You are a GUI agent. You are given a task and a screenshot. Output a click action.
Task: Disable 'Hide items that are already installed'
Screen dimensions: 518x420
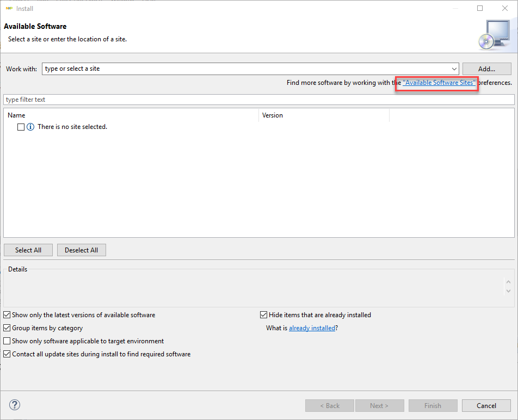(x=263, y=314)
